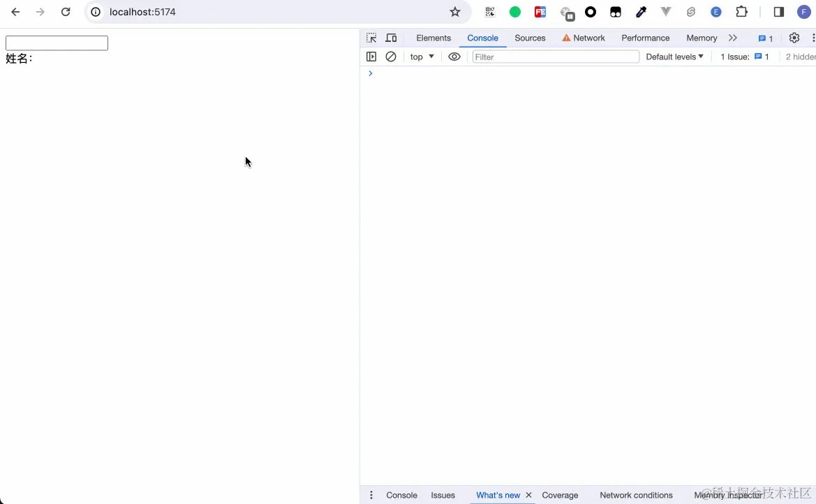
Task: Open the Default levels dropdown
Action: click(x=674, y=57)
